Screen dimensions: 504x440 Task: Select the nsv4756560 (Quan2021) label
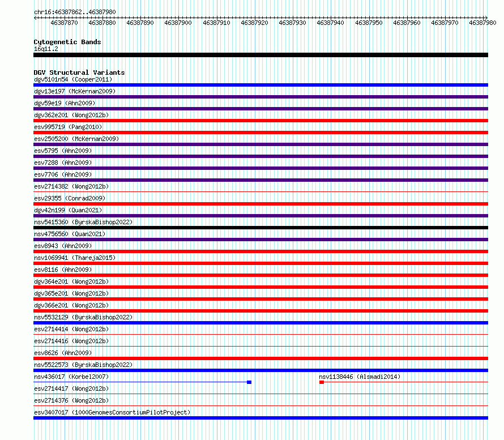tap(70, 234)
